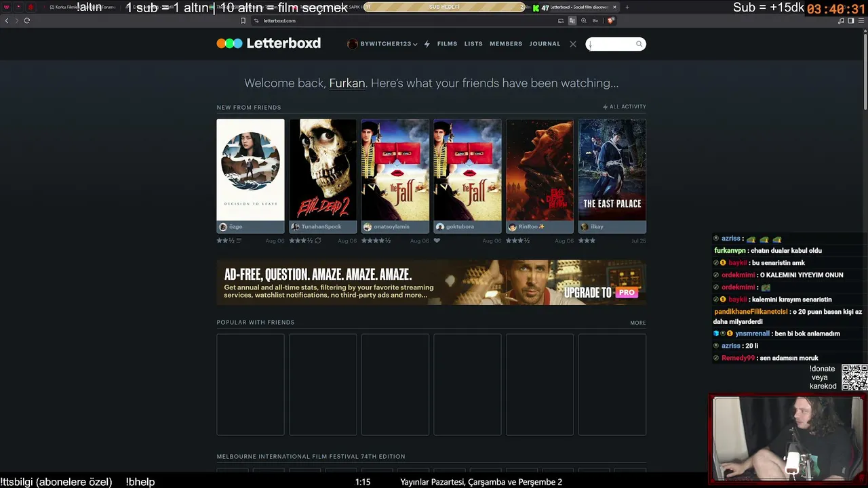The image size is (868, 488).
Task: Click the BYWITCHER123 profile avatar in the navbar
Action: (x=352, y=44)
